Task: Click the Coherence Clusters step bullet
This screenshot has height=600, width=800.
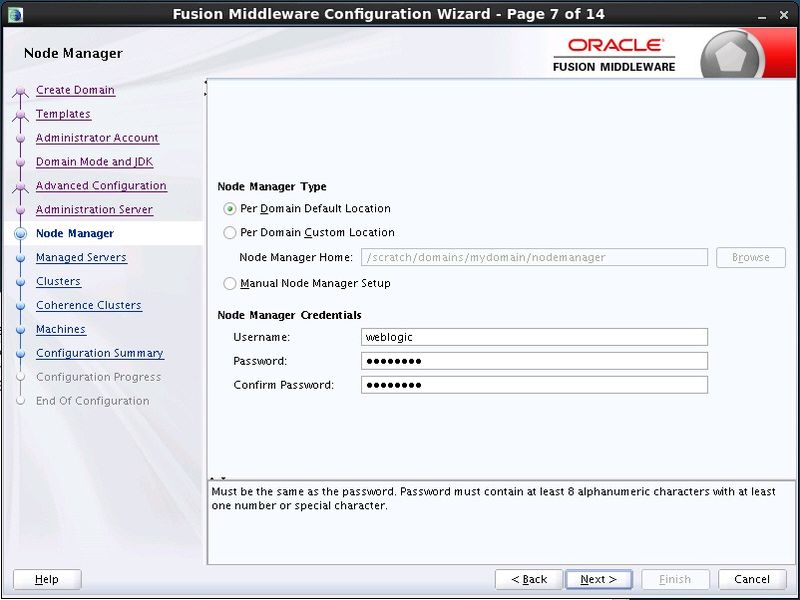Action: [x=20, y=306]
